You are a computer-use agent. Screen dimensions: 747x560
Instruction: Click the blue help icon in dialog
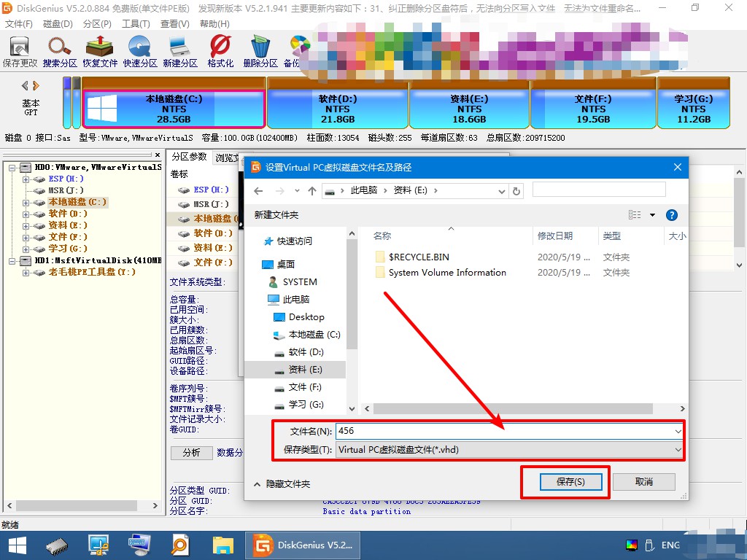[x=672, y=215]
